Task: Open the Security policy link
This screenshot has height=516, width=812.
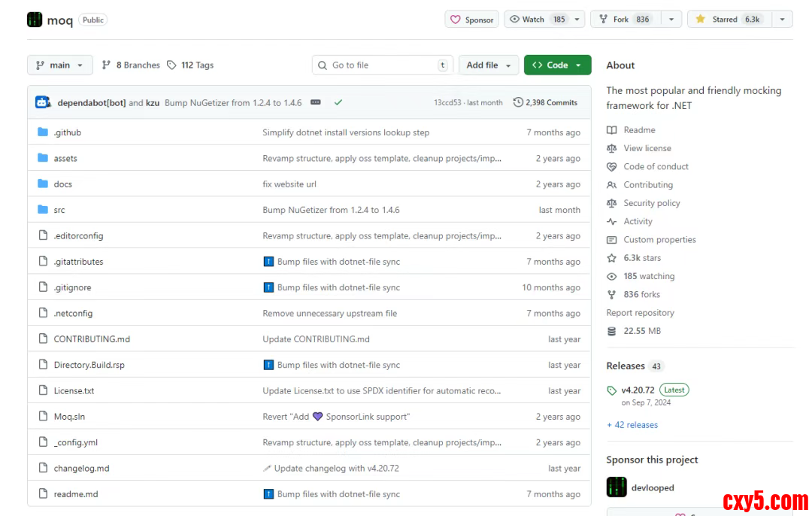Action: 651,203
